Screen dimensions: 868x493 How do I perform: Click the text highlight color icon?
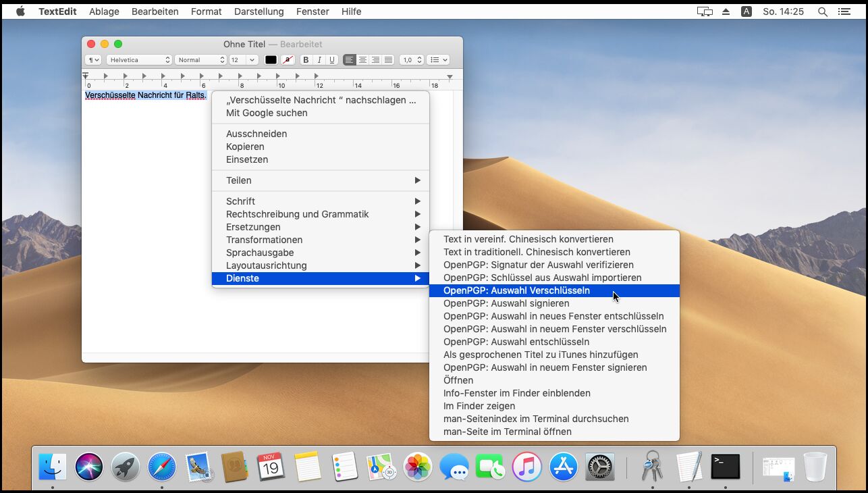(288, 60)
